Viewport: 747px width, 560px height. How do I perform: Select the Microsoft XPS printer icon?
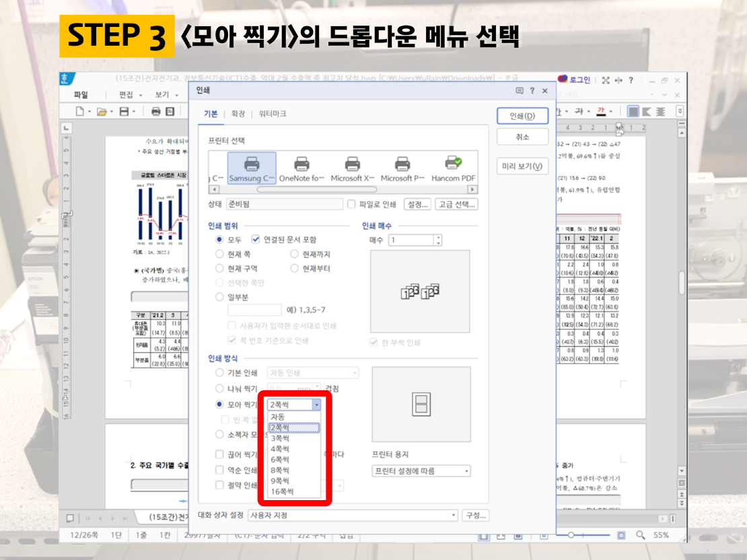pyautogui.click(x=353, y=168)
